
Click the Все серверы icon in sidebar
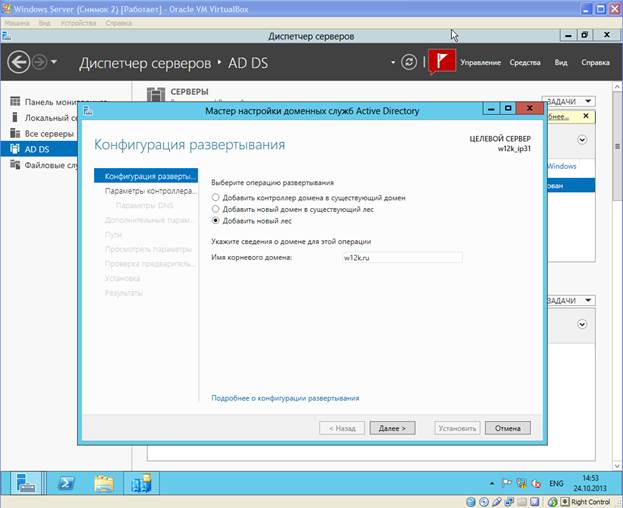coord(15,133)
